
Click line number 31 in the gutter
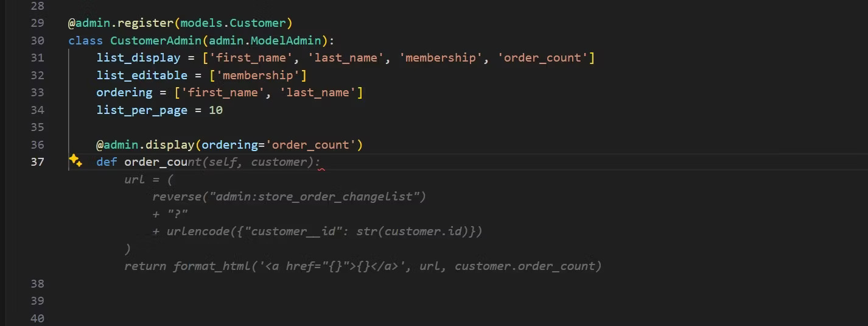[37, 58]
